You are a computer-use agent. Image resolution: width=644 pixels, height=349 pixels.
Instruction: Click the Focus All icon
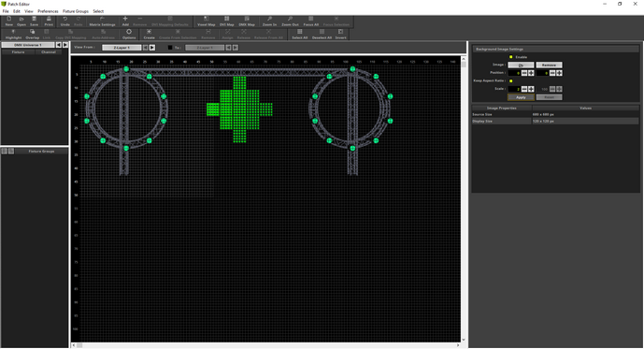[x=311, y=22]
